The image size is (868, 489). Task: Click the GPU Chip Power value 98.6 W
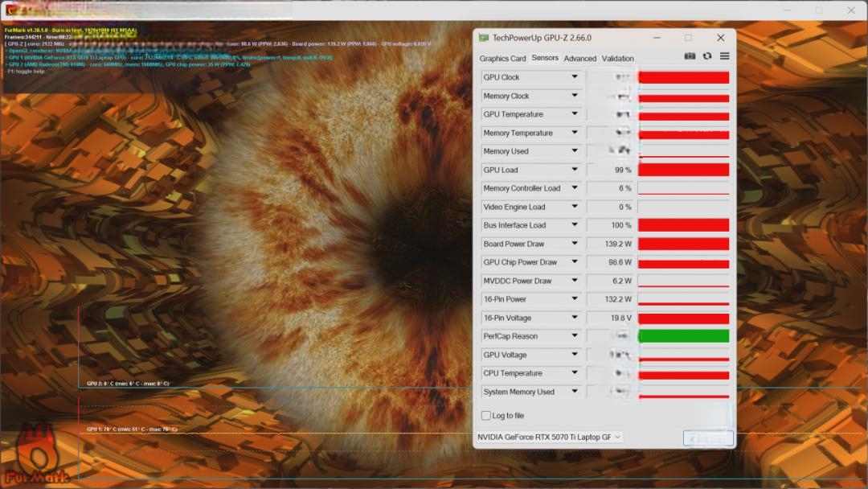pos(620,262)
